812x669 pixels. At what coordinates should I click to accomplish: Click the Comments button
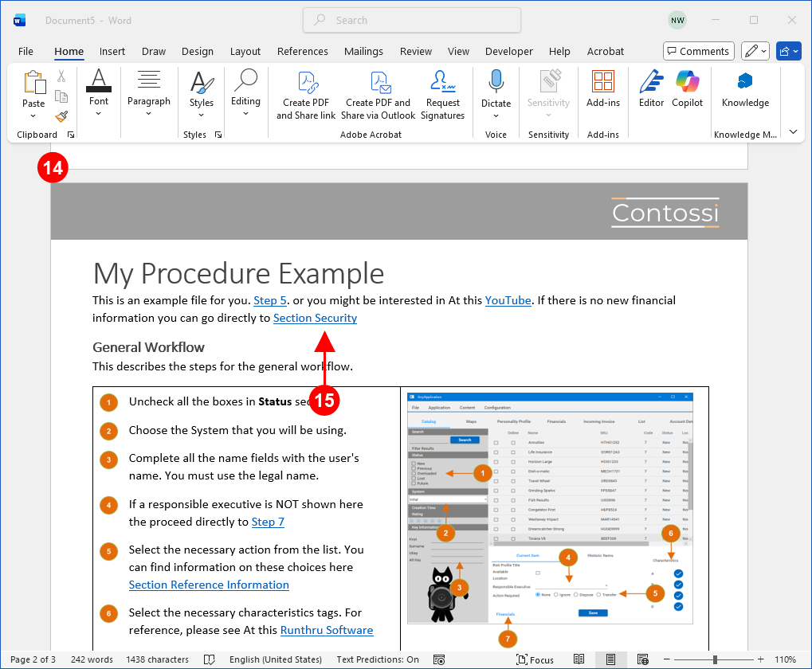tap(698, 51)
